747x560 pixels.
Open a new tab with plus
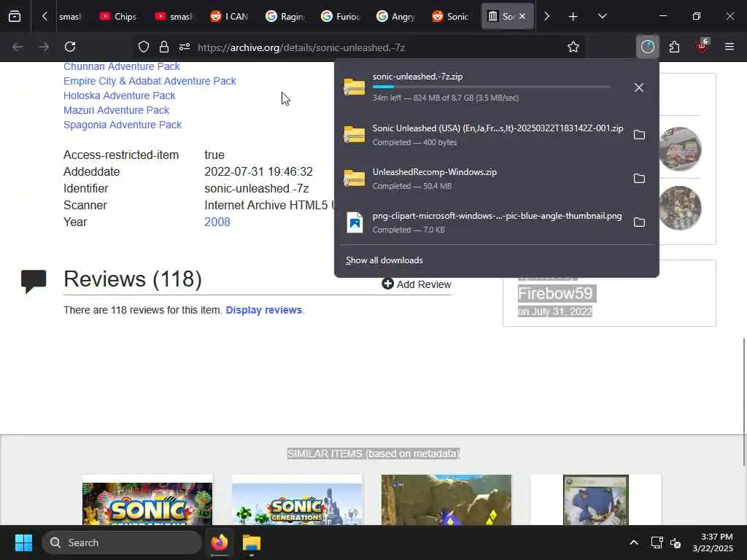pyautogui.click(x=573, y=17)
